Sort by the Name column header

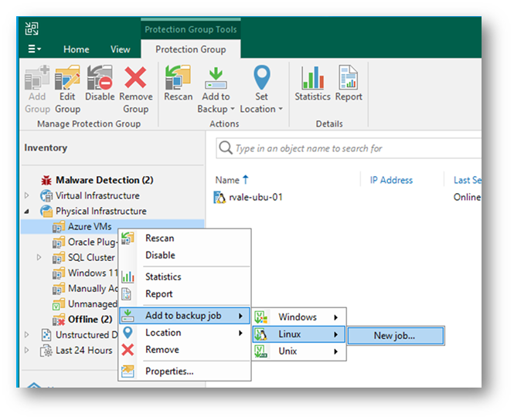coord(227,180)
